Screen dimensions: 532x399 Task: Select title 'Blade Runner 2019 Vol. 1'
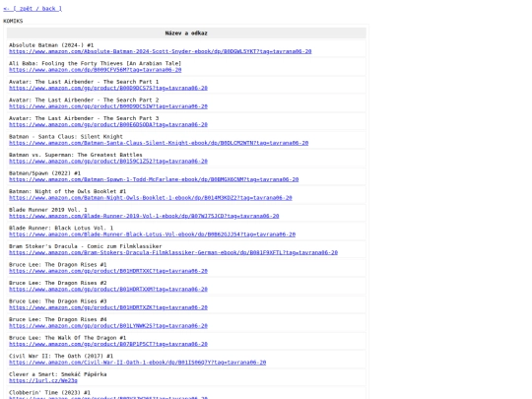[x=48, y=210]
